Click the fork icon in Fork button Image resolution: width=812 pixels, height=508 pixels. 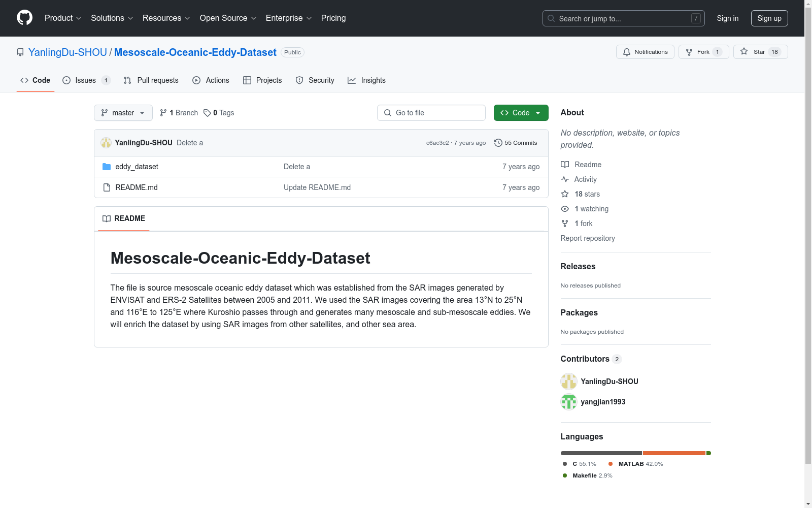click(x=689, y=52)
